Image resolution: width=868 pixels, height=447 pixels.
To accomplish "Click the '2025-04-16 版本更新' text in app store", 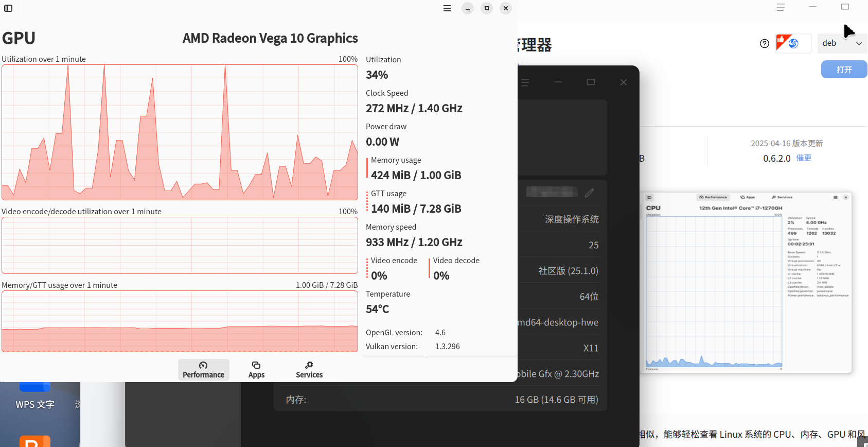I will click(x=787, y=143).
